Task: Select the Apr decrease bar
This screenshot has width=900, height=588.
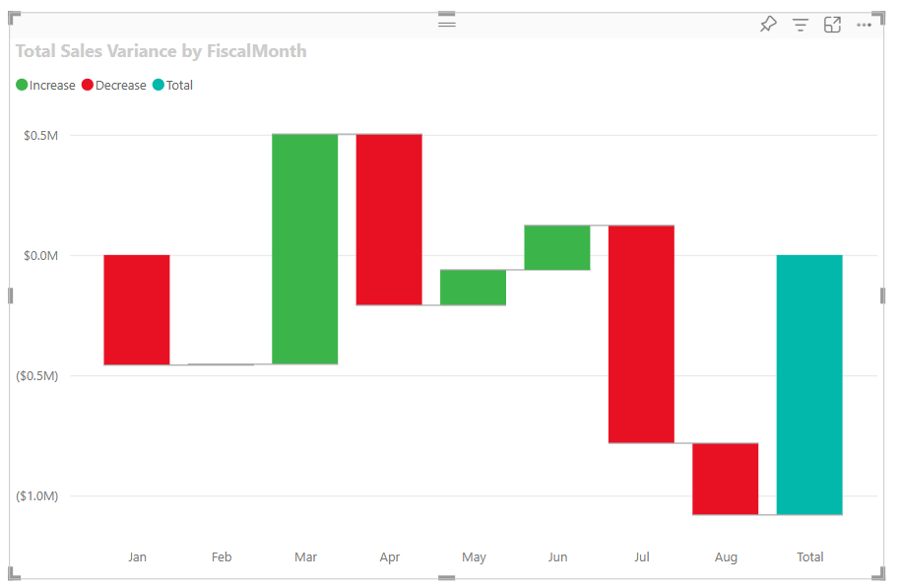Action: coord(390,217)
